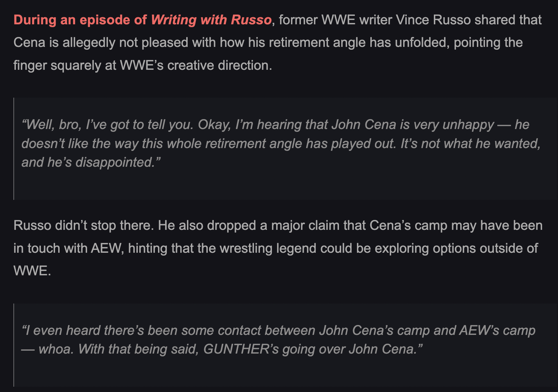Click the left border of the second blockquote
This screenshot has width=558, height=392.
click(14, 345)
